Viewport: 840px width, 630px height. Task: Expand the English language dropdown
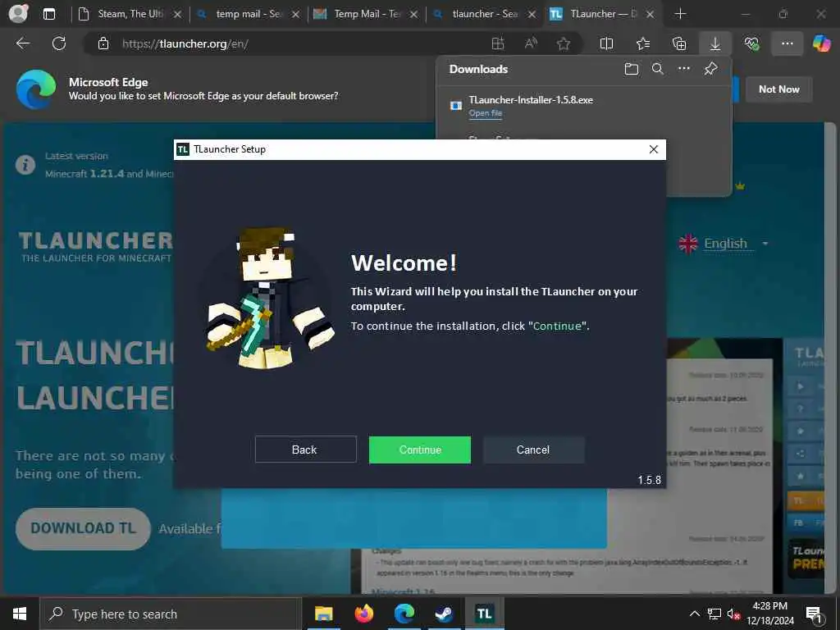pyautogui.click(x=724, y=244)
